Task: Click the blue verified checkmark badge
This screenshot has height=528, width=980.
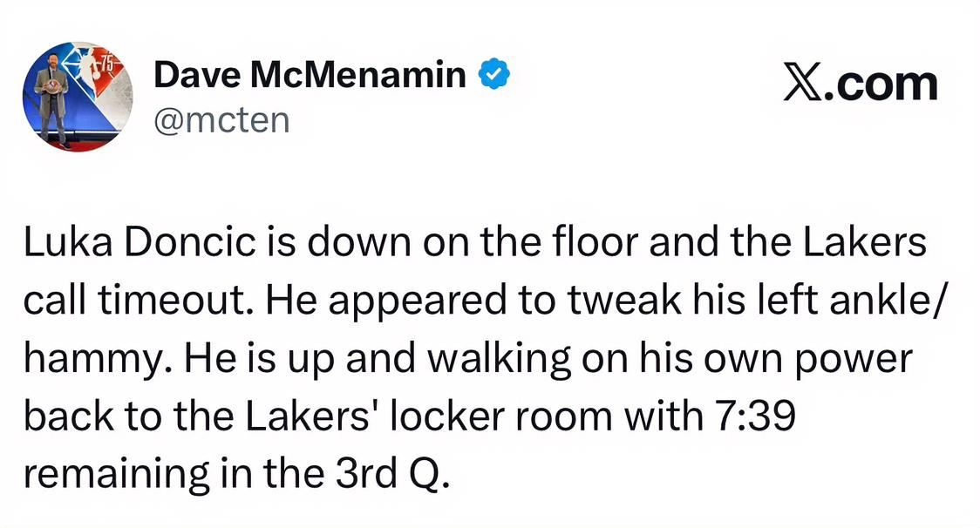Action: (494, 77)
